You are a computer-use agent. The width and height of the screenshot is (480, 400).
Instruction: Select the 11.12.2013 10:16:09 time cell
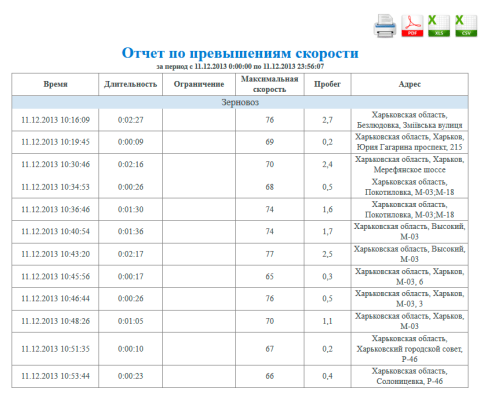tap(55, 120)
